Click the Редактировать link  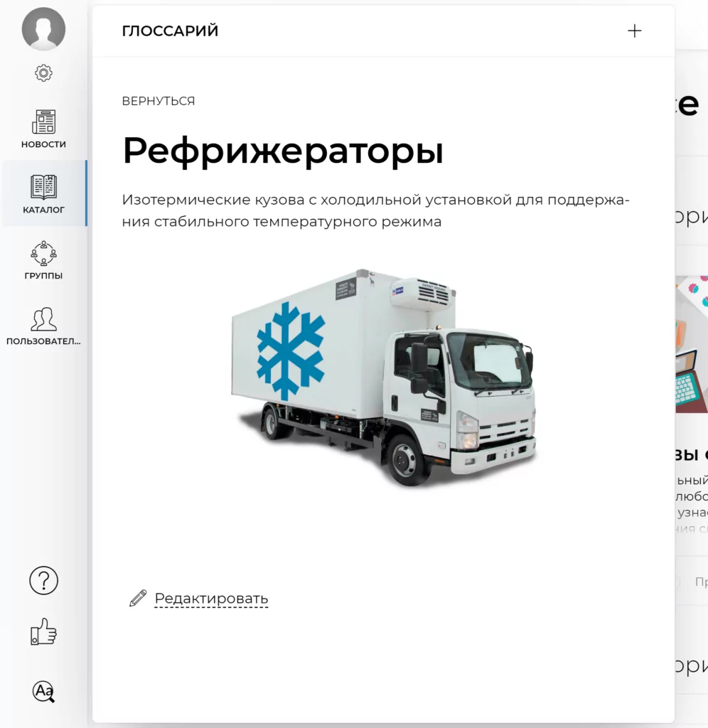tap(211, 599)
